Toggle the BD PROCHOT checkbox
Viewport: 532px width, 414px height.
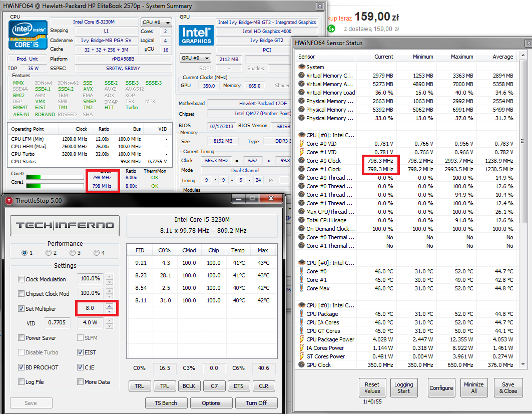pyautogui.click(x=22, y=367)
